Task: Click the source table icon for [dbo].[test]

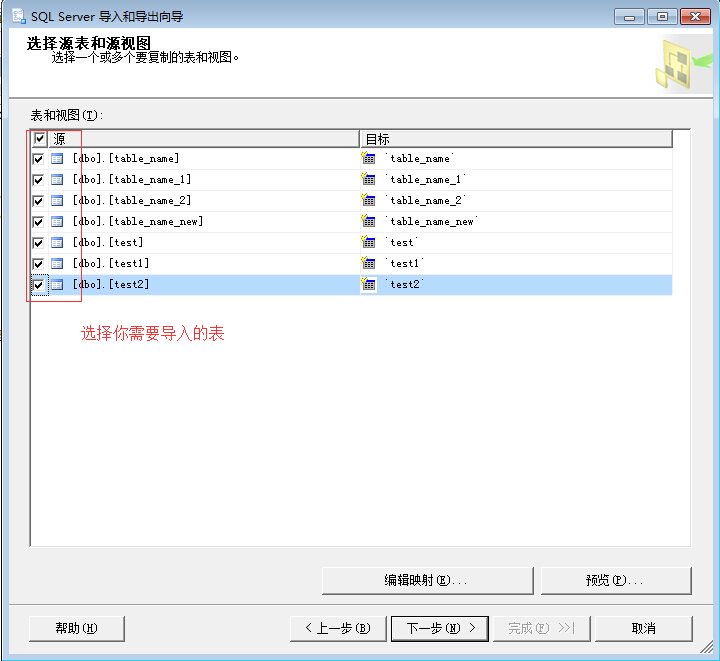Action: (57, 243)
